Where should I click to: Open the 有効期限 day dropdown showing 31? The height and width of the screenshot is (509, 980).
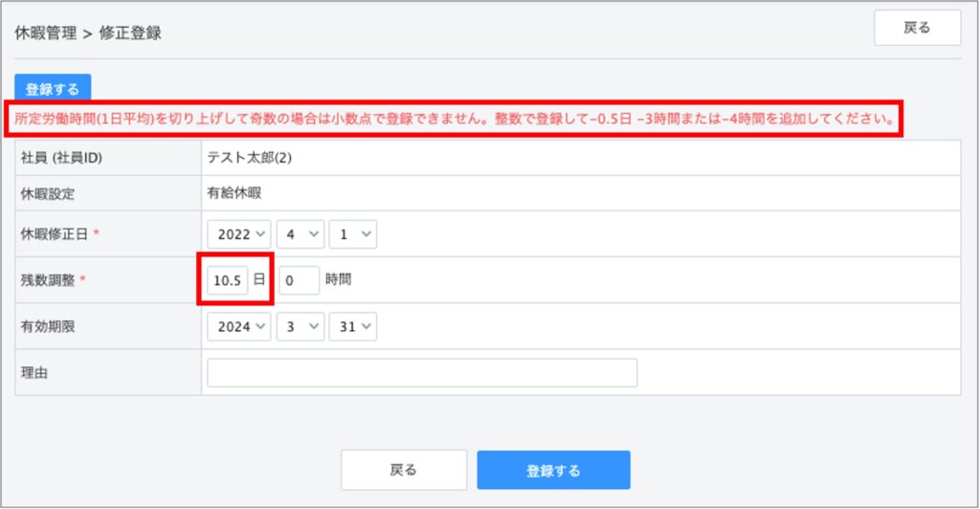tap(352, 326)
